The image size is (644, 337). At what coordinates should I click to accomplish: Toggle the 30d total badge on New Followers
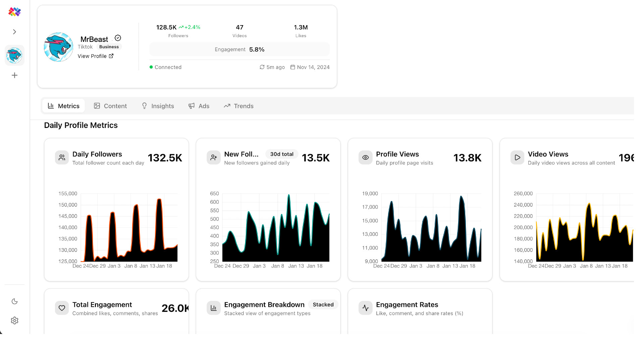282,154
